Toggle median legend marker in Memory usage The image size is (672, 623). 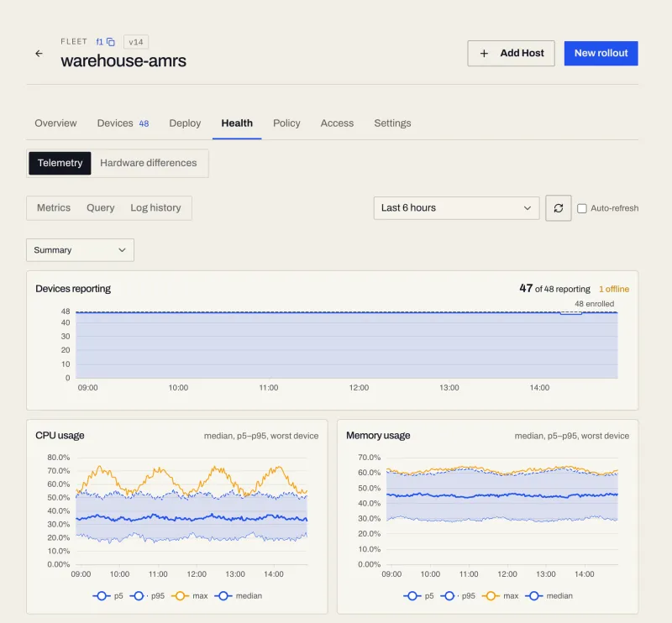534,596
